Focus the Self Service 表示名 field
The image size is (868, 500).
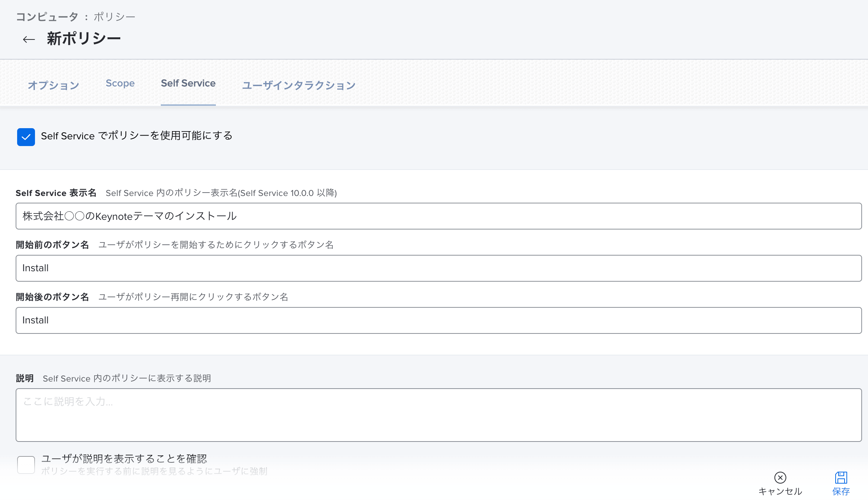438,216
